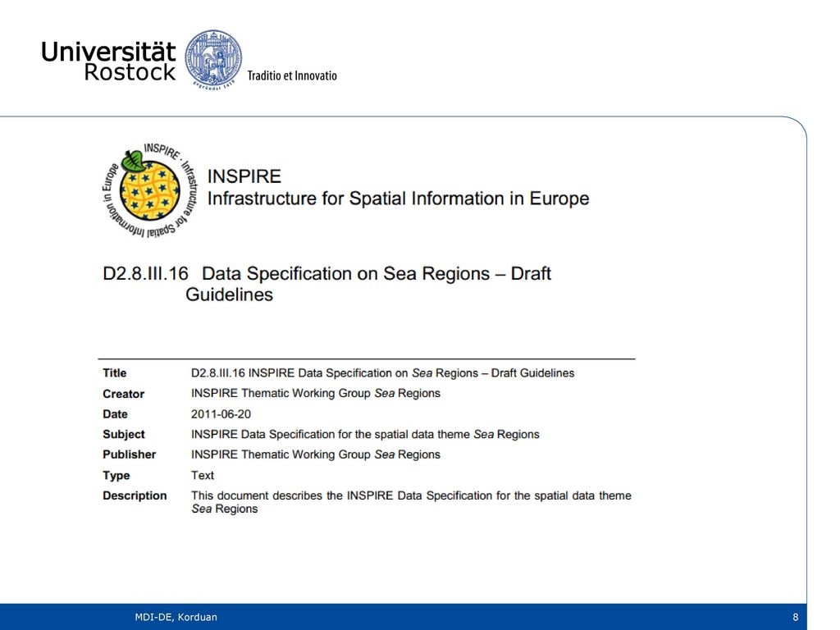Click the "INSPIRE" heading next to the logo

tap(244, 176)
